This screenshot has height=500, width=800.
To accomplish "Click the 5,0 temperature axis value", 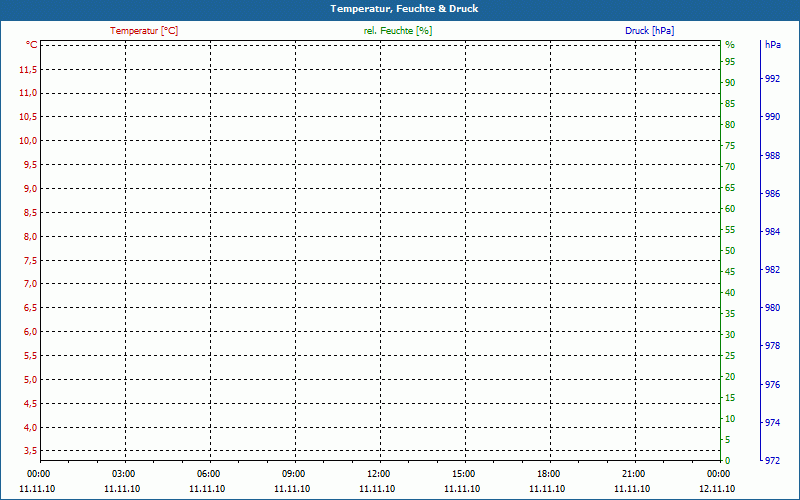I will click(x=31, y=380).
